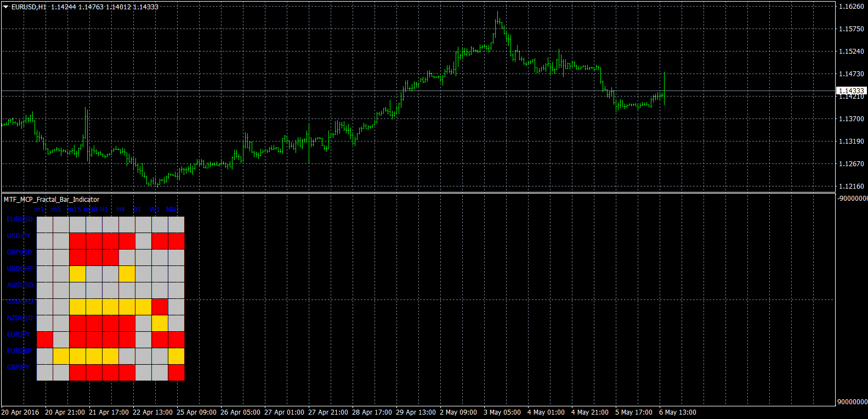Screen dimensions: 868x419
Task: Select the EURGBP row label
Action: [20, 351]
